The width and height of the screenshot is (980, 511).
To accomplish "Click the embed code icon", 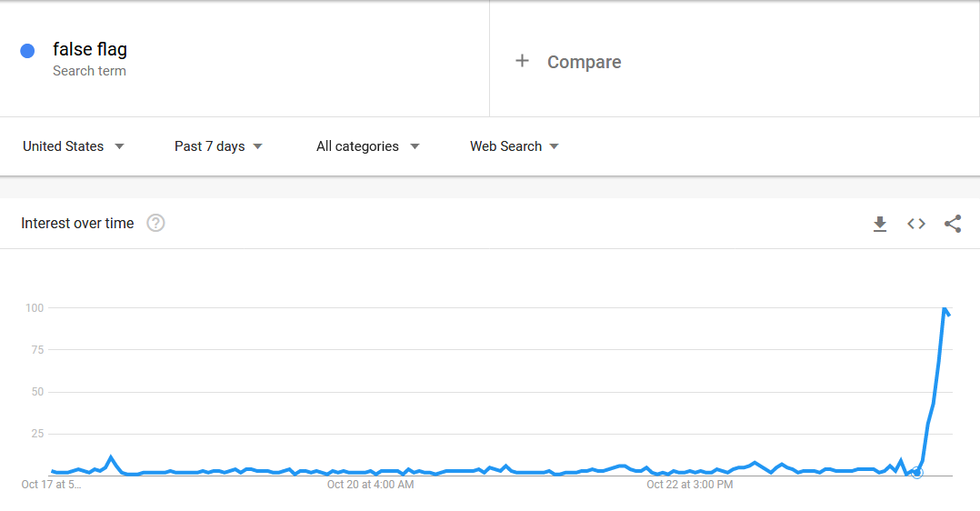I will coord(915,224).
